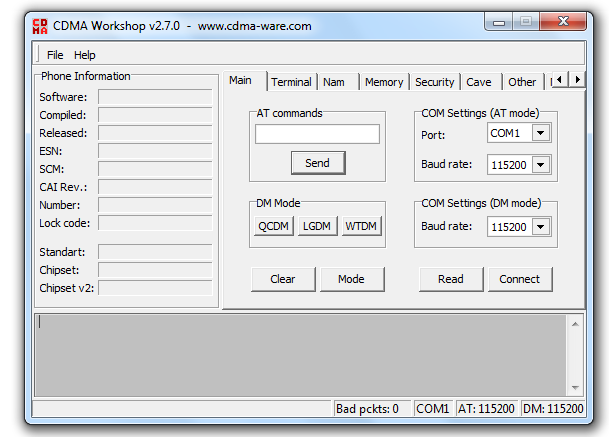Click the Lock code field
Image resolution: width=609 pixels, height=437 pixels.
(x=155, y=223)
